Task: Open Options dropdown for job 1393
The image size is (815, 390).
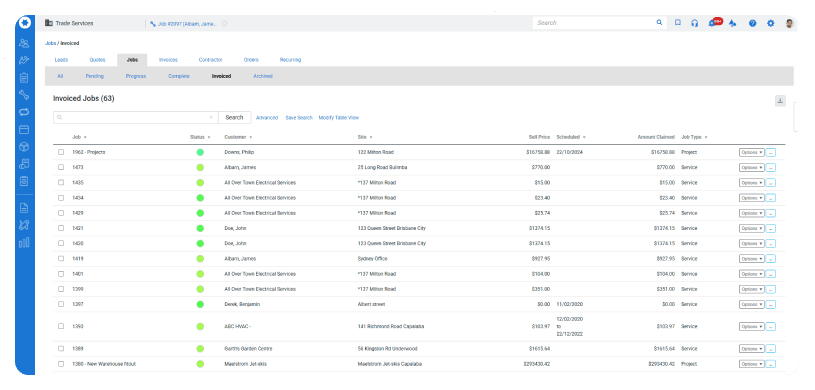Action: click(752, 327)
